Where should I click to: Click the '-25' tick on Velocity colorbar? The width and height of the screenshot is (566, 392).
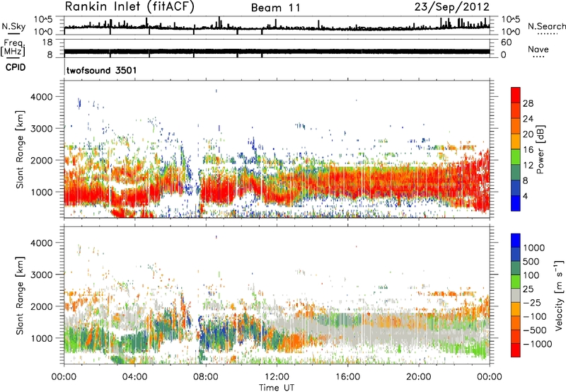coord(533,303)
